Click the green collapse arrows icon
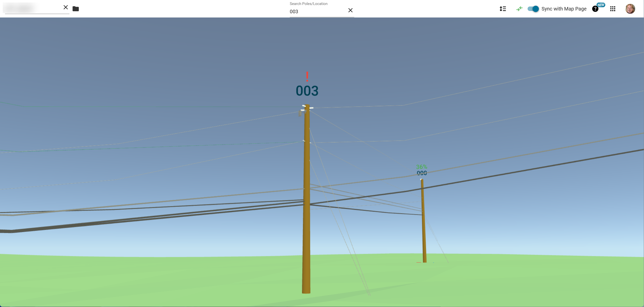The height and width of the screenshot is (307, 644). (x=519, y=9)
